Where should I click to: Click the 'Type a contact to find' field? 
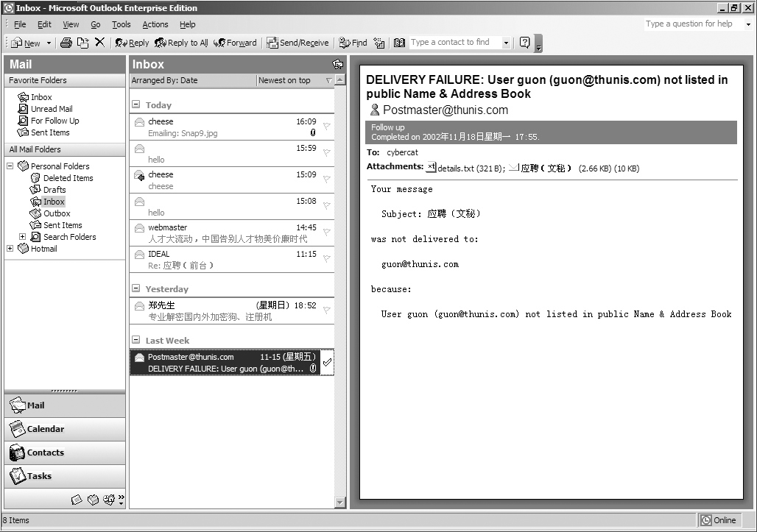(x=455, y=43)
